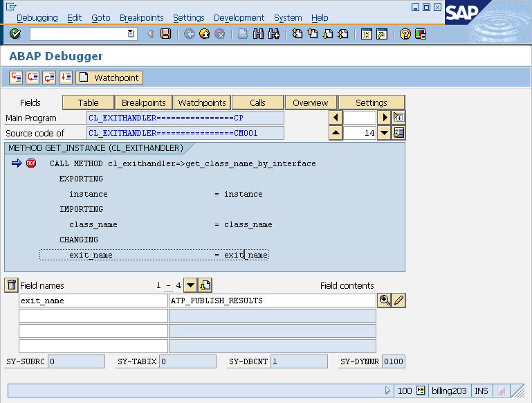This screenshot has height=403, width=532.
Task: Click the First Page icon
Action: (297, 34)
